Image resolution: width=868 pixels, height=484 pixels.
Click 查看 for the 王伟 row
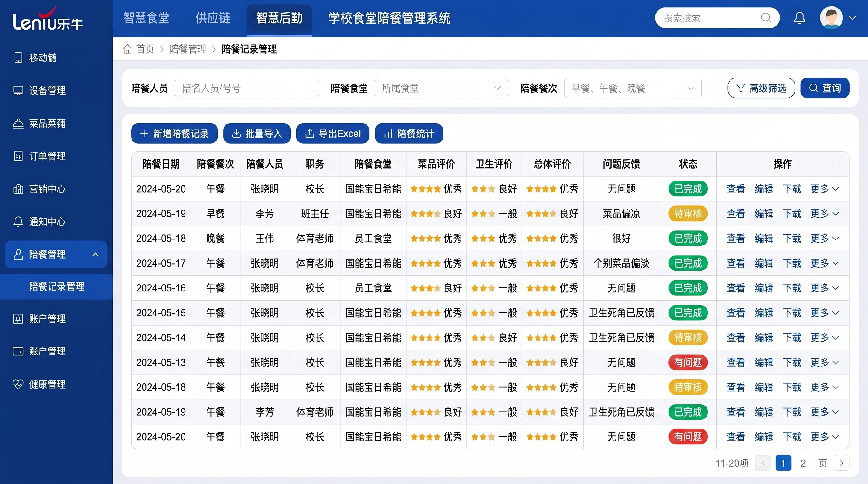tap(736, 239)
